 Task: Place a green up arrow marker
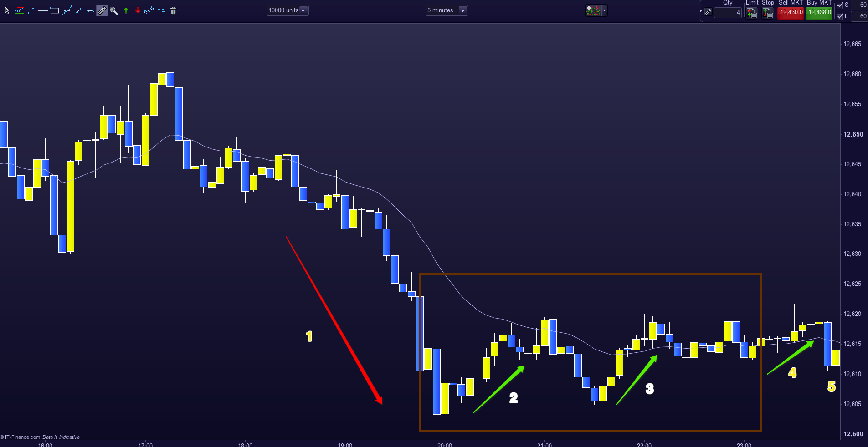point(126,10)
